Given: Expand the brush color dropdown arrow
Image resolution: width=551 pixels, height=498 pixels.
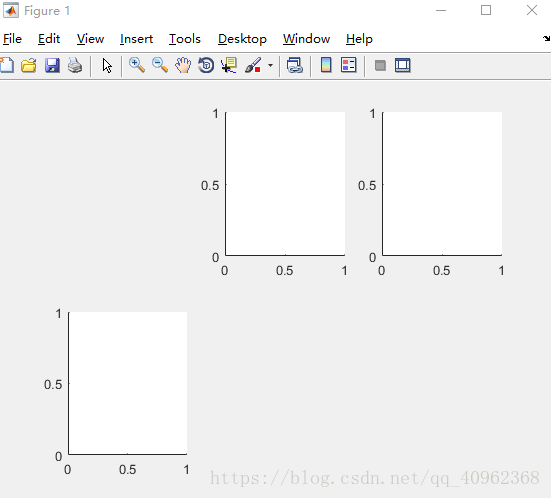Looking at the screenshot, I should [270, 65].
